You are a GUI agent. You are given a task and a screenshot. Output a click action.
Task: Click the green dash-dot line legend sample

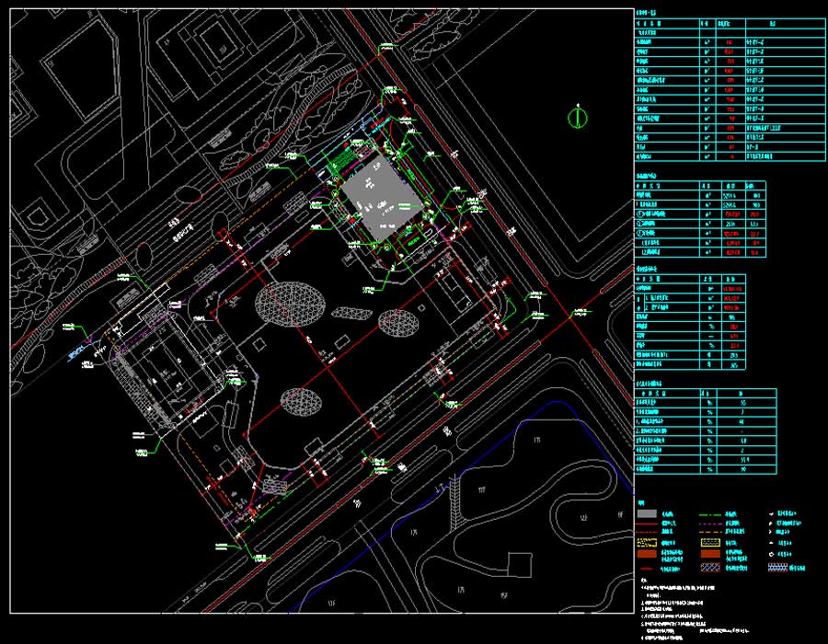(x=710, y=515)
